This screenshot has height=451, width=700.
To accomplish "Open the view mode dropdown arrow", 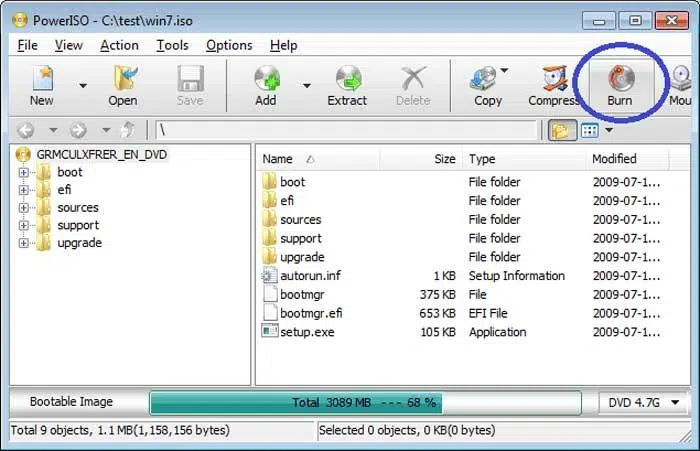I will click(609, 130).
